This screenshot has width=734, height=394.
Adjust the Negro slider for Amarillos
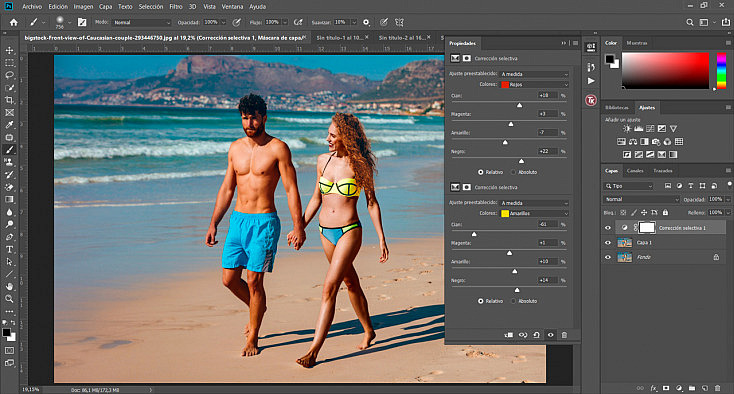click(x=517, y=290)
